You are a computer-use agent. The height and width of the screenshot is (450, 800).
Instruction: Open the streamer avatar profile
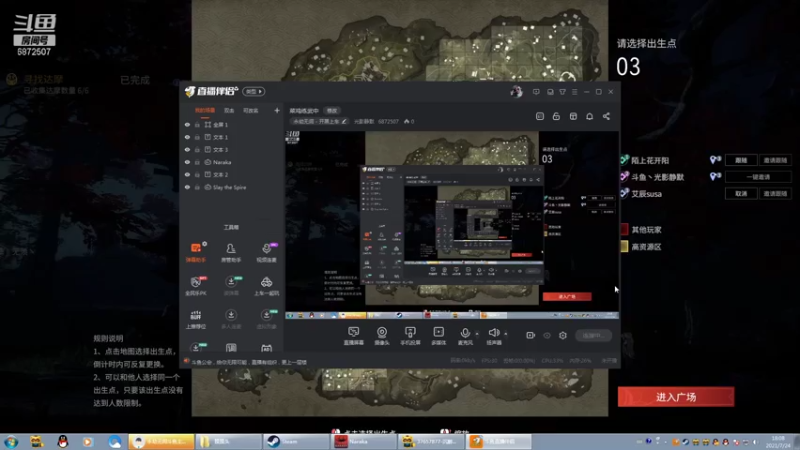tap(516, 91)
